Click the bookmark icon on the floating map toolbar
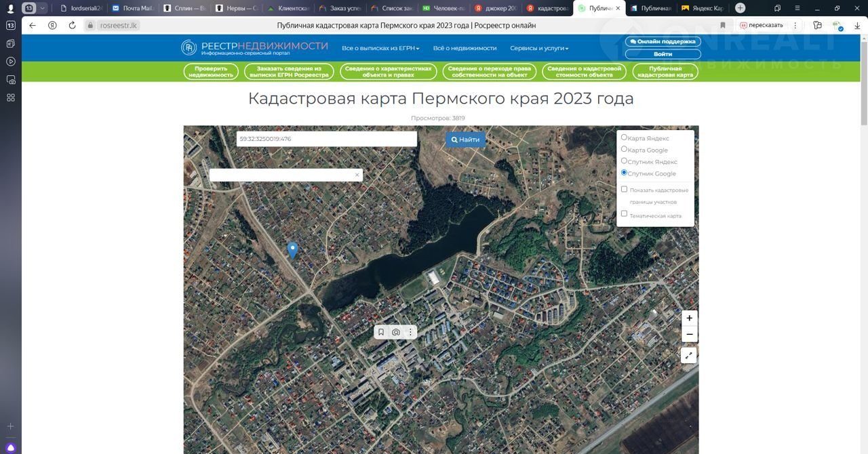 point(381,332)
